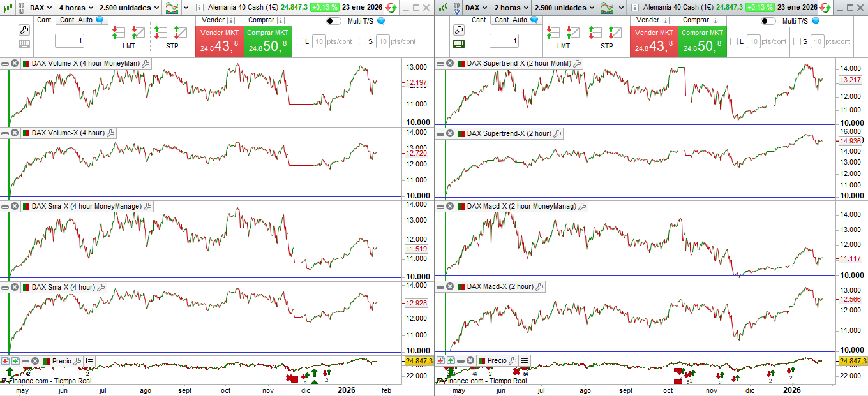The height and width of the screenshot is (396, 868).
Task: Click the quantity input field in left chart
Action: coord(70,41)
